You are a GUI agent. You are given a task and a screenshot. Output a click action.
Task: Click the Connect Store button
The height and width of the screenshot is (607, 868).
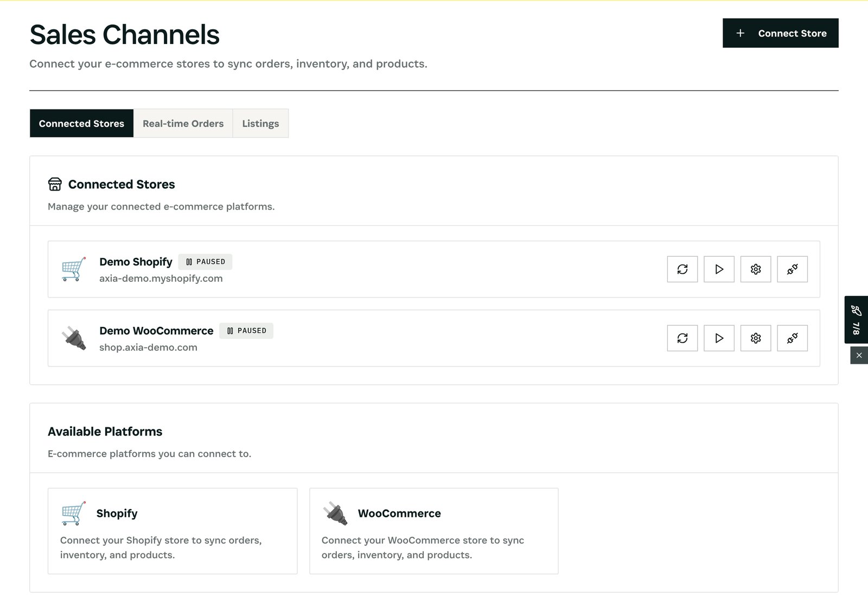780,33
